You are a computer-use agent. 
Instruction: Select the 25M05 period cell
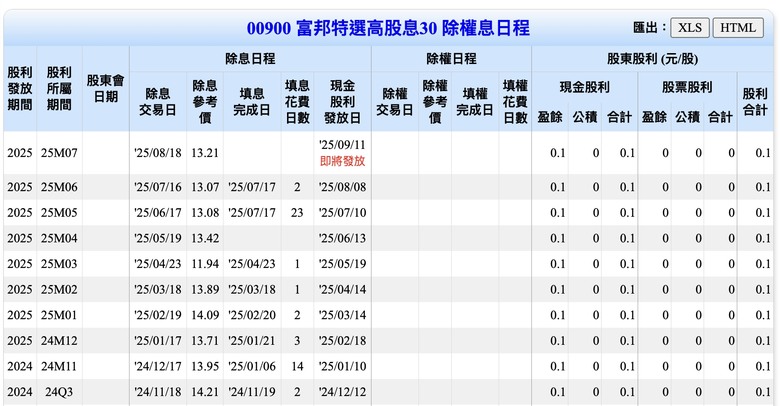(59, 212)
